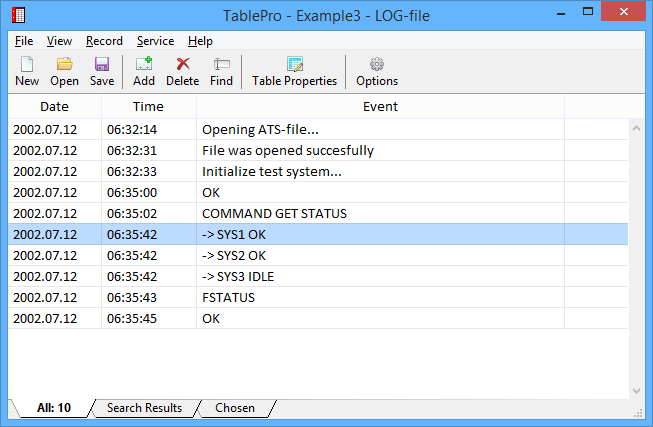This screenshot has width=653, height=427.
Task: Switch to the Search Results tab
Action: click(x=145, y=408)
